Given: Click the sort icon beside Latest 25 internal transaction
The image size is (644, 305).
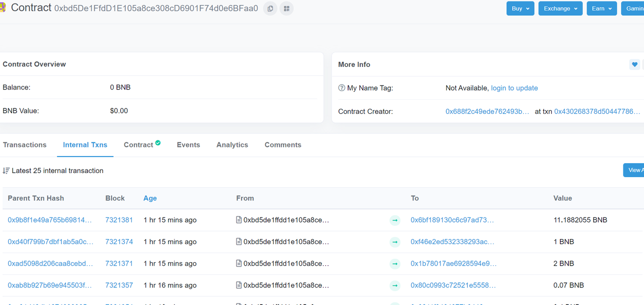Looking at the screenshot, I should [x=6, y=171].
